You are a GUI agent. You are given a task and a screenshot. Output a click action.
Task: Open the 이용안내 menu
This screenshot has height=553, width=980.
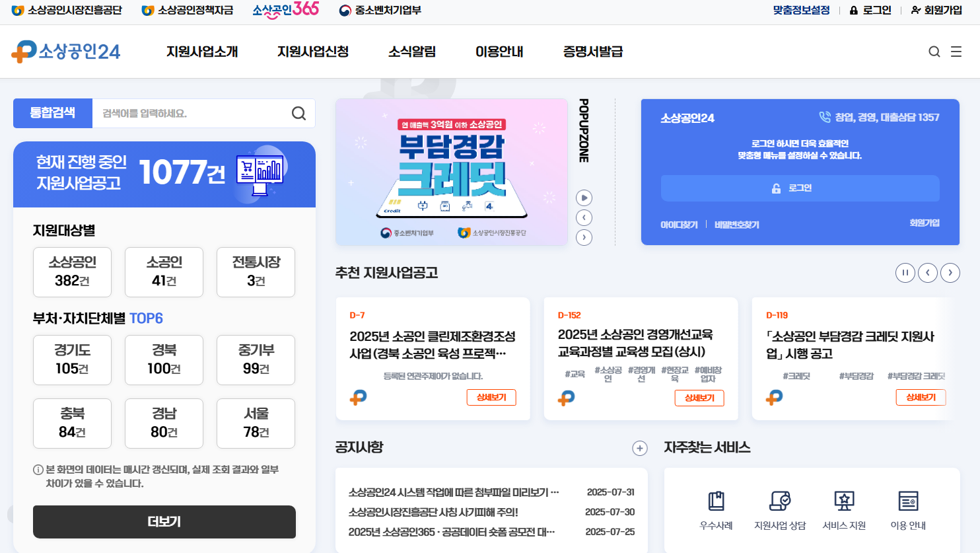(x=499, y=52)
